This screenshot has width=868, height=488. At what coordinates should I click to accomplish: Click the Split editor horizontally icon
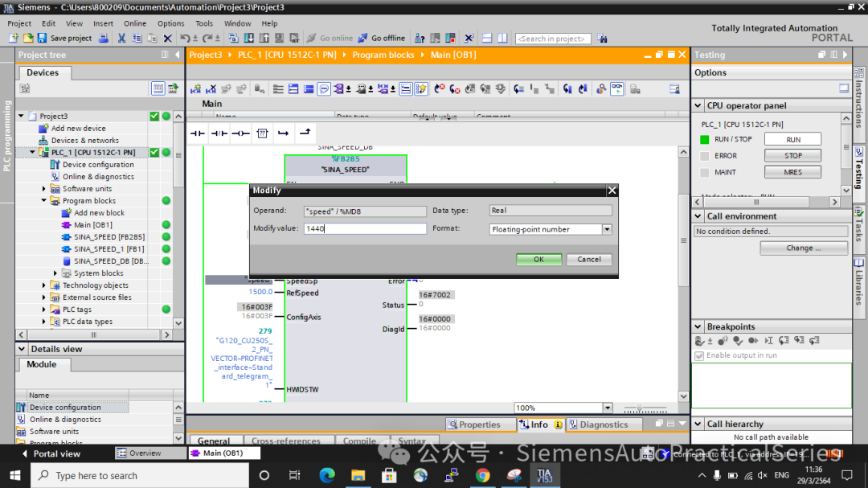point(486,38)
